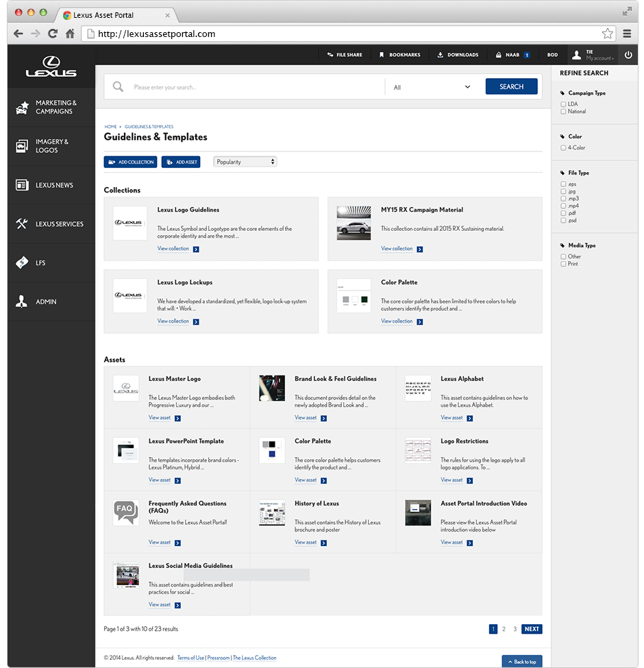
Task: Click the Add Asset button
Action: [181, 162]
